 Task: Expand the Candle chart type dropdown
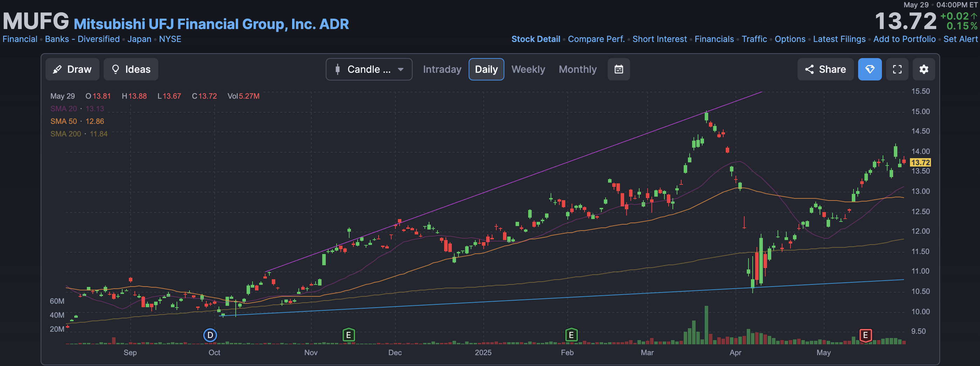369,69
